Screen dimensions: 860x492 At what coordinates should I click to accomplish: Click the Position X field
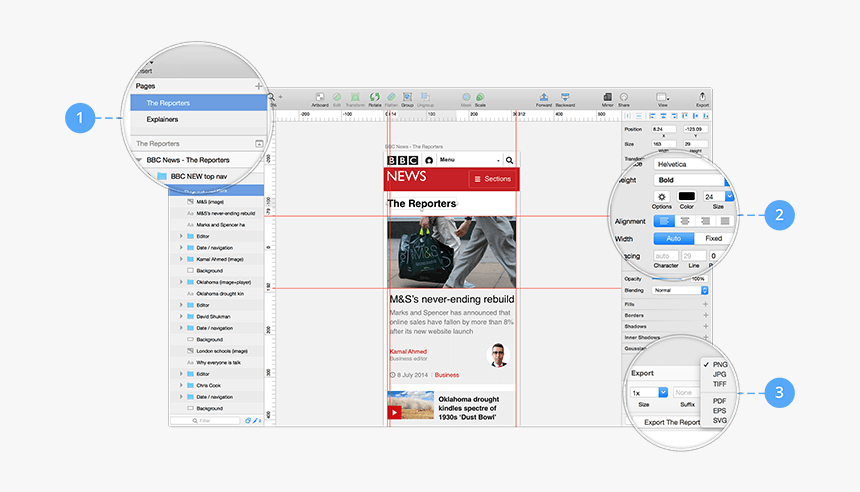(664, 129)
